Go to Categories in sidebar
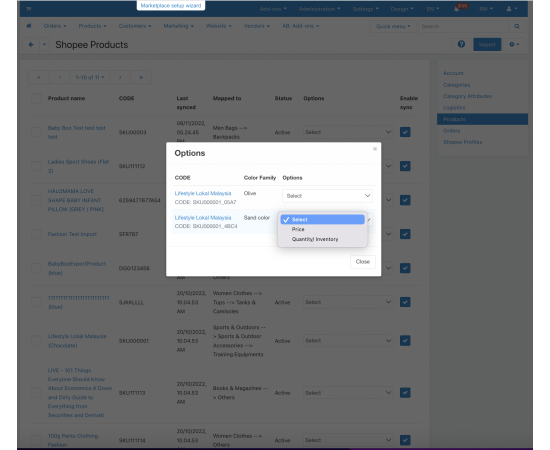 [x=456, y=85]
